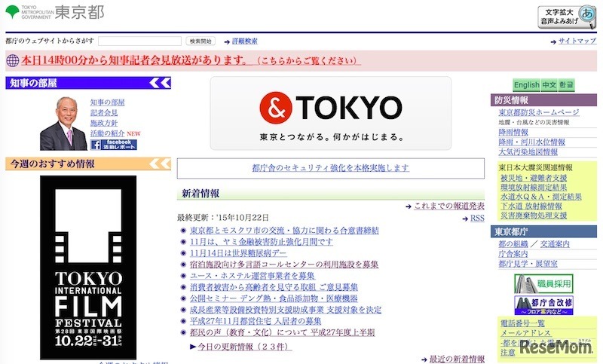Image resolution: width=603 pixels, height=364 pixels.
Task: Open the 災害廃棄物処理支援 link
Action: coord(534,216)
